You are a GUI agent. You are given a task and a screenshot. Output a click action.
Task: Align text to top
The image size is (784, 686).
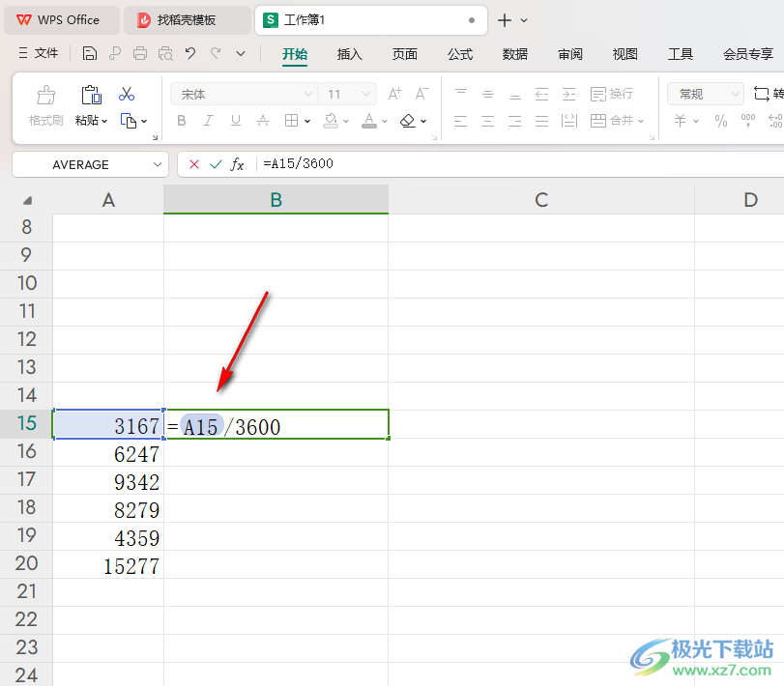click(x=461, y=94)
